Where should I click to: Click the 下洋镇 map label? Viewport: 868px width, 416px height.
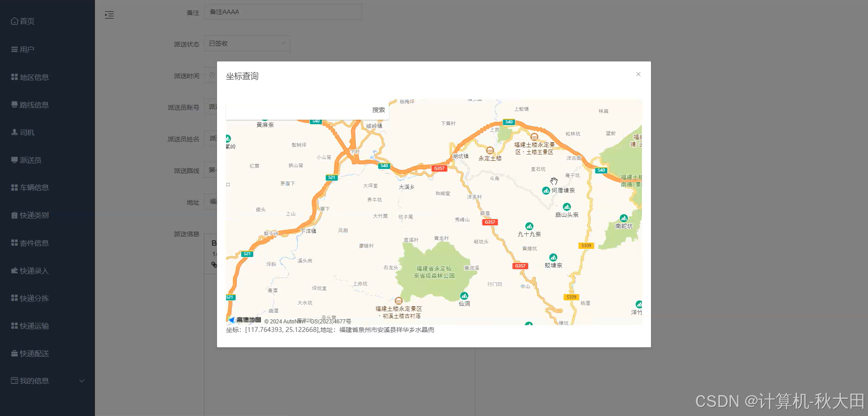click(x=308, y=231)
